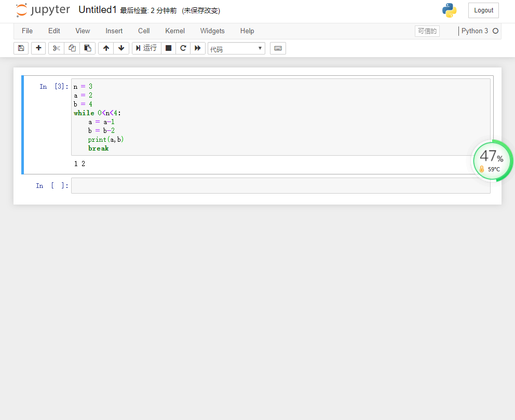Screen dimensions: 515x420
Task: Select the empty In [ ] prompt
Action: tap(52, 185)
